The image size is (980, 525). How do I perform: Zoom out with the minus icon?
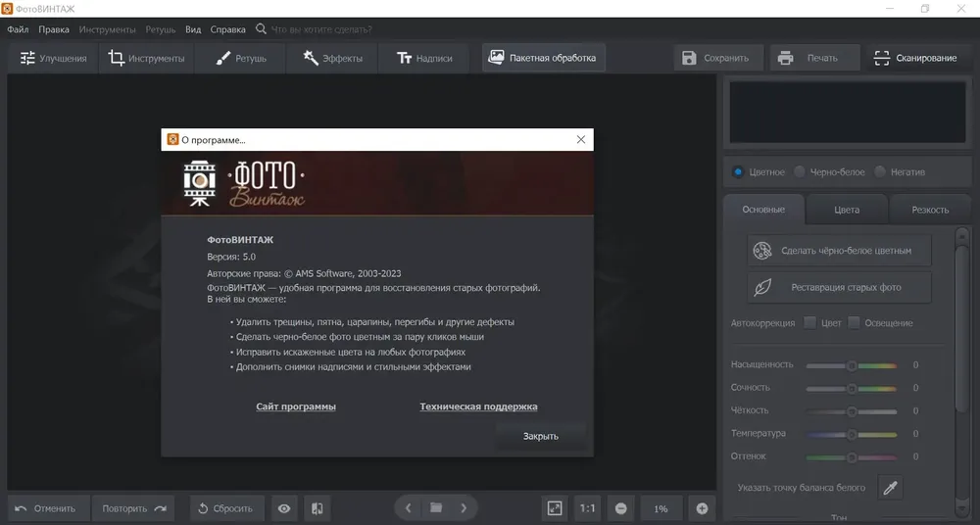[620, 508]
